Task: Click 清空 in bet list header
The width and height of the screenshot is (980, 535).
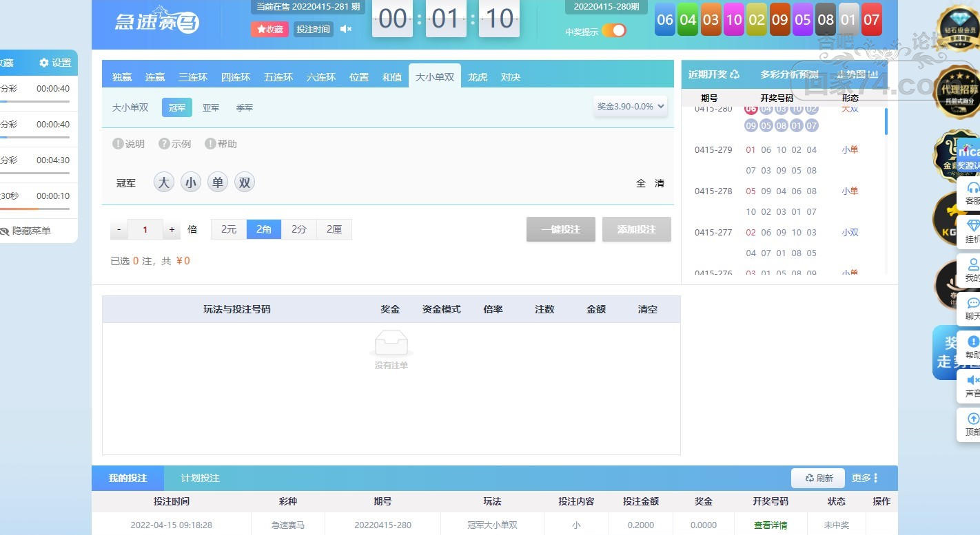Action: click(x=648, y=310)
